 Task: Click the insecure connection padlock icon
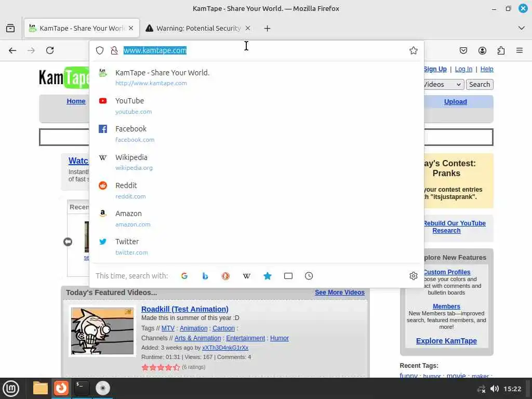pos(114,50)
